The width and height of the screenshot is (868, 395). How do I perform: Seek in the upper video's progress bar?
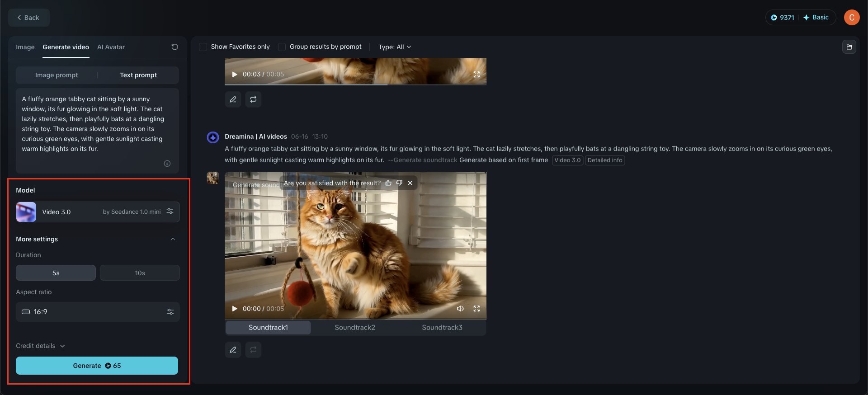tap(355, 85)
